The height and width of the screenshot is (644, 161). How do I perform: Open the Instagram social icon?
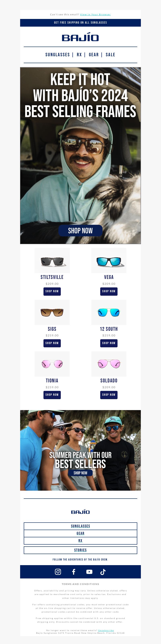point(58,572)
